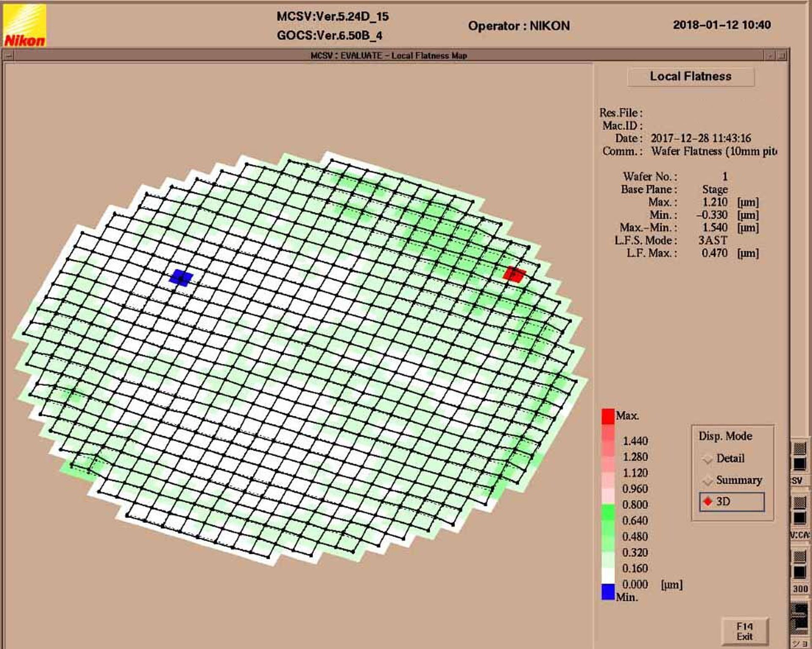Viewport: 812px width, 649px height.
Task: Click the red maximum cell on the wafer map
Action: tap(515, 275)
